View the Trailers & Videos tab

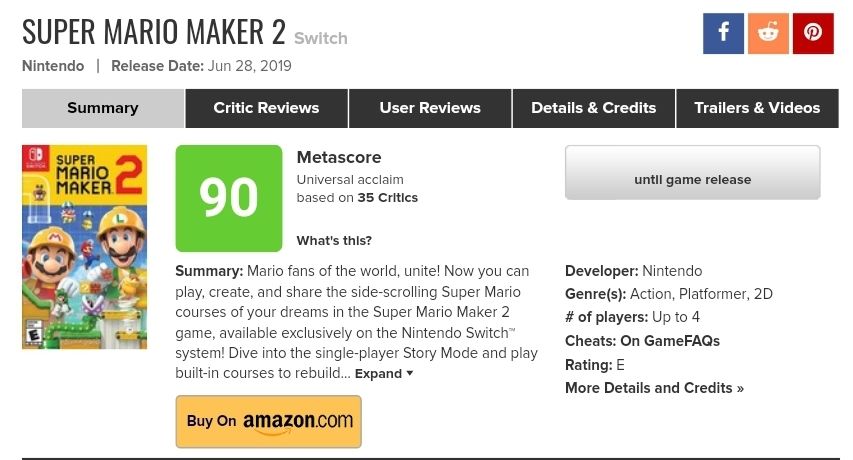coord(757,108)
